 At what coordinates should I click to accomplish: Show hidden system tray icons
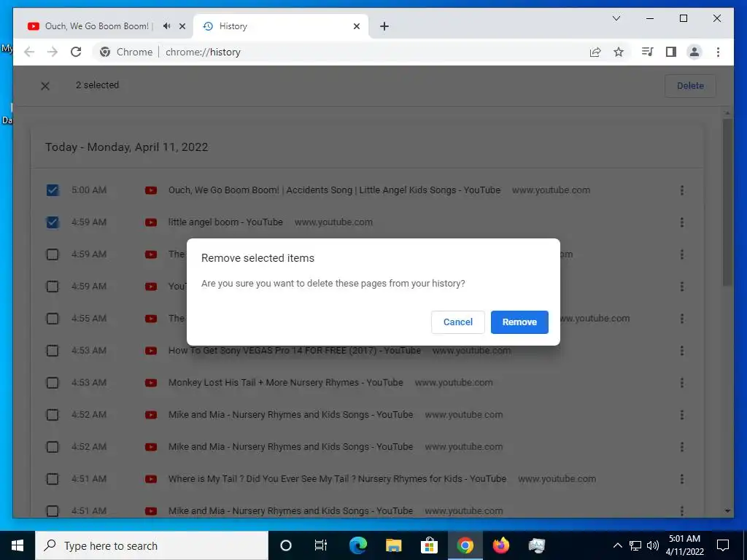point(617,545)
